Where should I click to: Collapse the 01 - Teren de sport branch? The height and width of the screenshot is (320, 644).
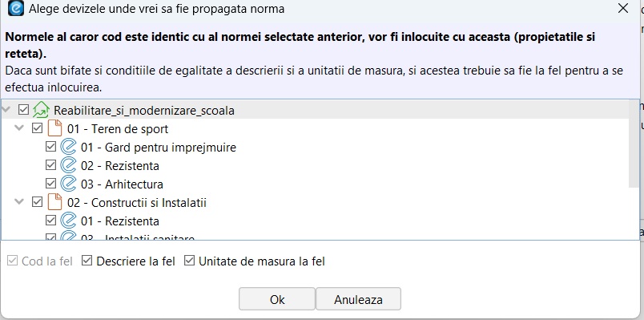tap(19, 128)
